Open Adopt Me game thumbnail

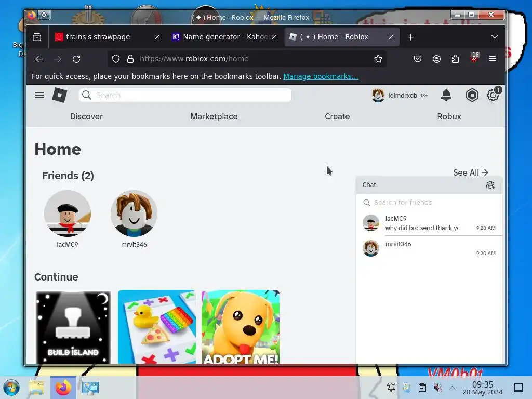pos(241,327)
